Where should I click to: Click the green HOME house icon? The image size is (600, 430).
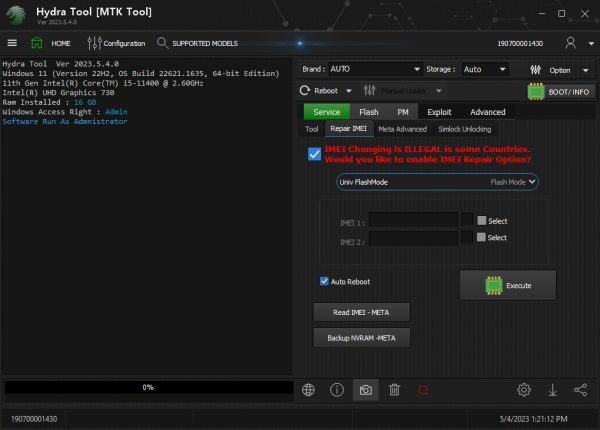pyautogui.click(x=37, y=43)
